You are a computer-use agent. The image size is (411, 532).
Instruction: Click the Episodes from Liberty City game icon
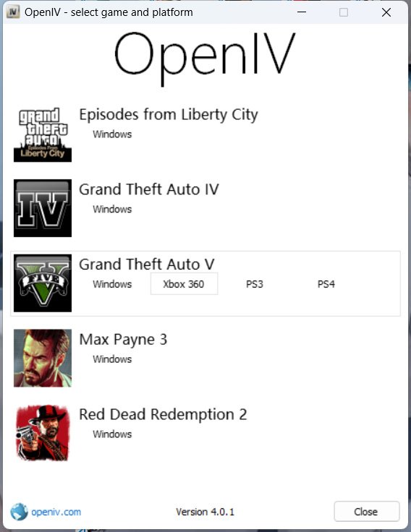tap(43, 133)
